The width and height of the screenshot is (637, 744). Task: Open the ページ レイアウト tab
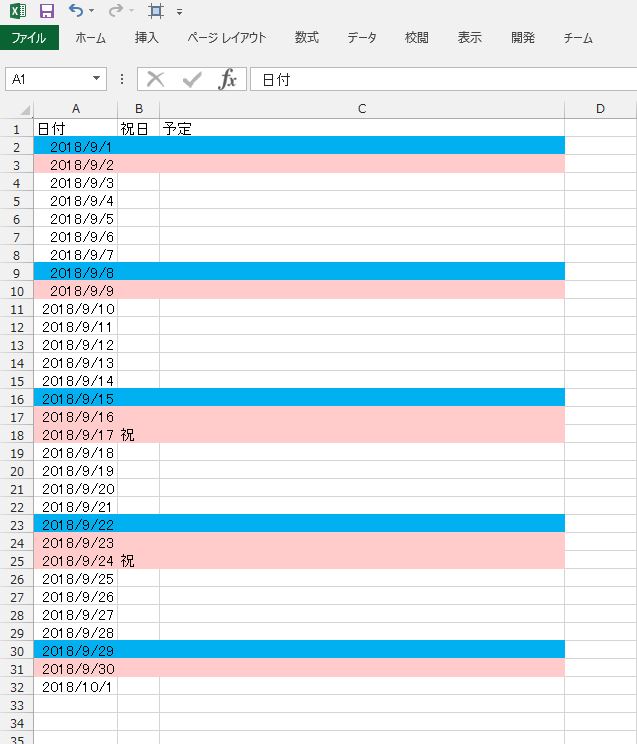coord(227,38)
